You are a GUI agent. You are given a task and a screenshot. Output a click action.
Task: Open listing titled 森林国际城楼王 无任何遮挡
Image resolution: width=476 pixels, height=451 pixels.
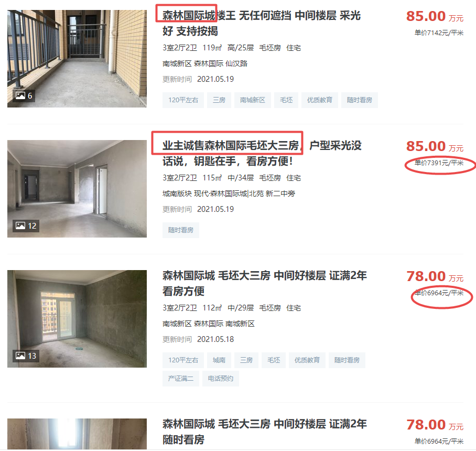click(262, 23)
